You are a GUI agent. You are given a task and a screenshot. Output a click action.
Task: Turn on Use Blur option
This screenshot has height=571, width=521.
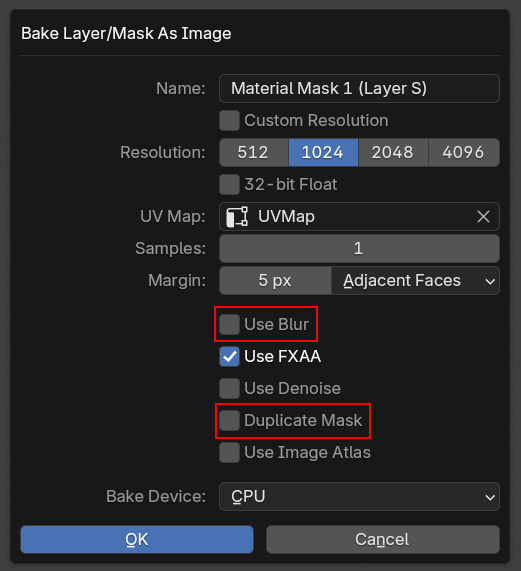coord(229,324)
